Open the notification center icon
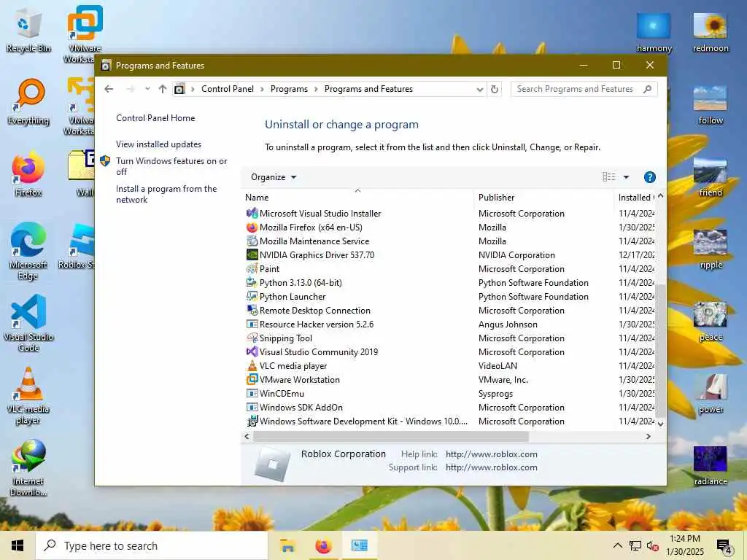 pyautogui.click(x=724, y=546)
